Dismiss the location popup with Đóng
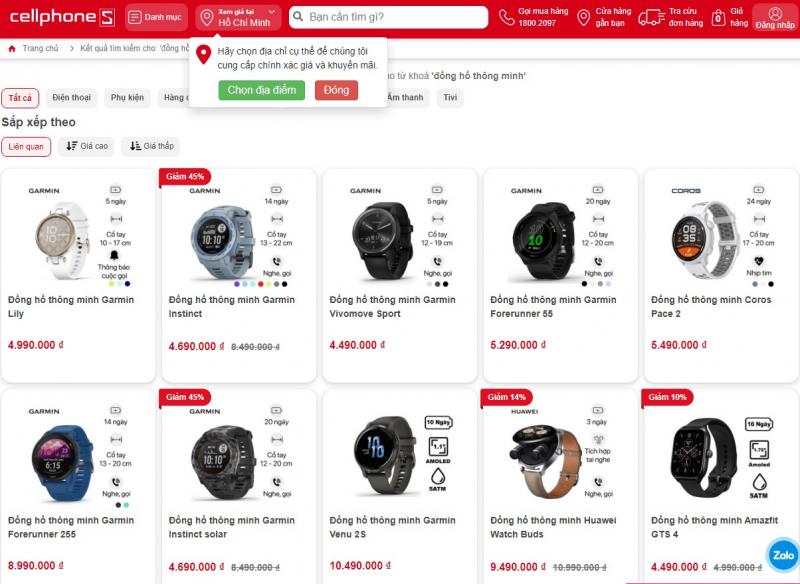 point(336,90)
